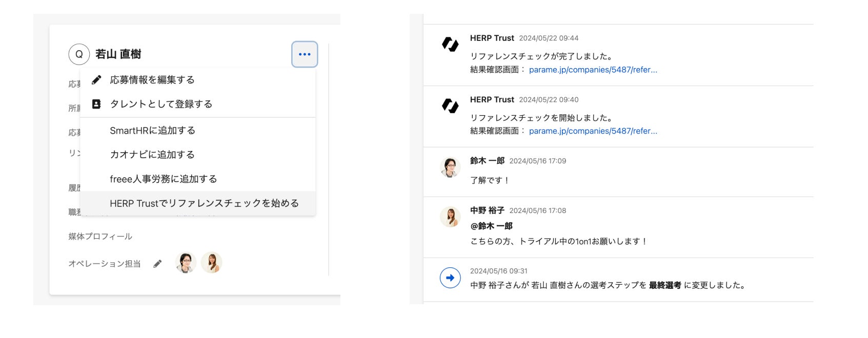868x338 pixels.
Task: Select freee人事労務に追加する menu item
Action: [x=198, y=179]
